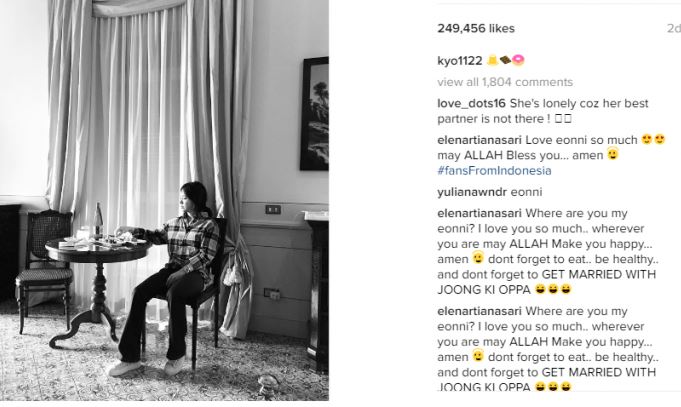Click the donut emoji in caption
The height and width of the screenshot is (407, 681).
pos(518,60)
